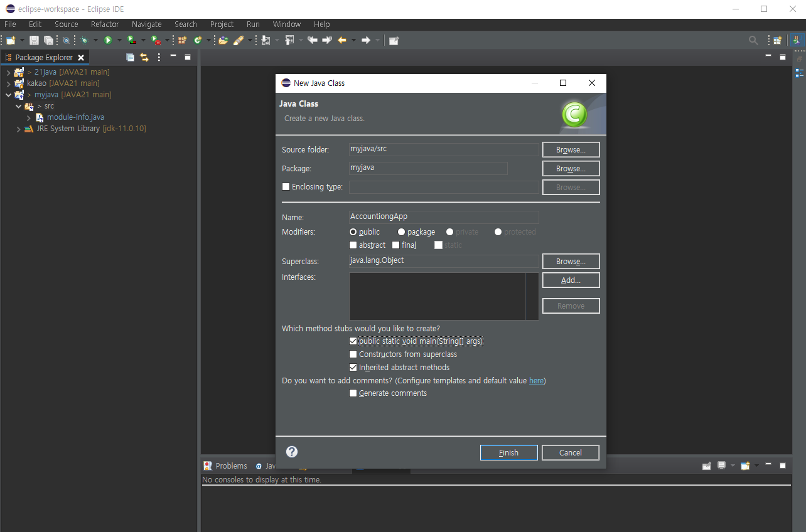Open the Run button dropdown arrow
This screenshot has width=806, height=532.
click(119, 40)
